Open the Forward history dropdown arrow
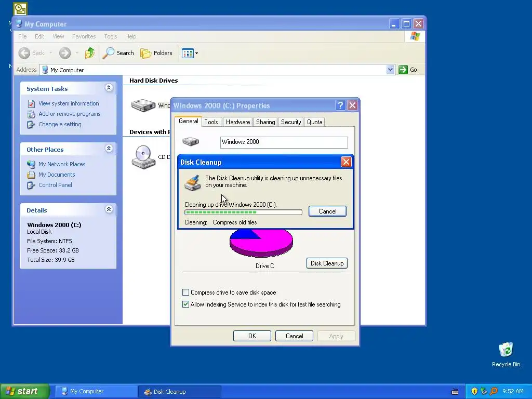 (x=77, y=53)
